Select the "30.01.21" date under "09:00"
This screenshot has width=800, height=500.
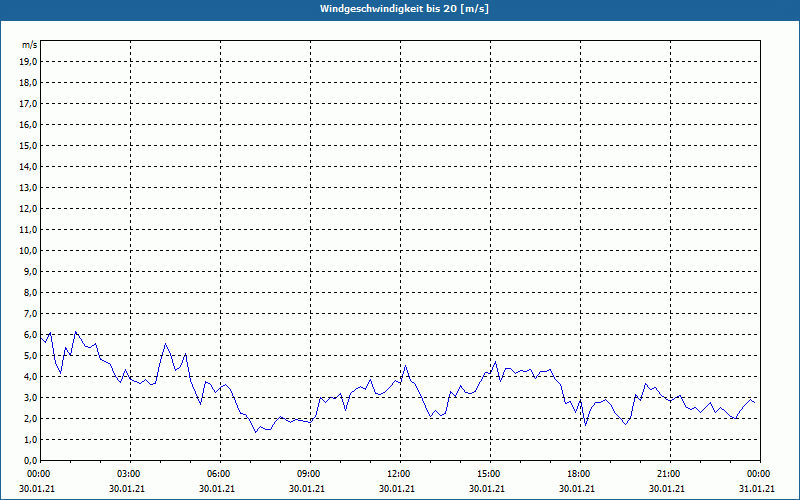(x=307, y=489)
